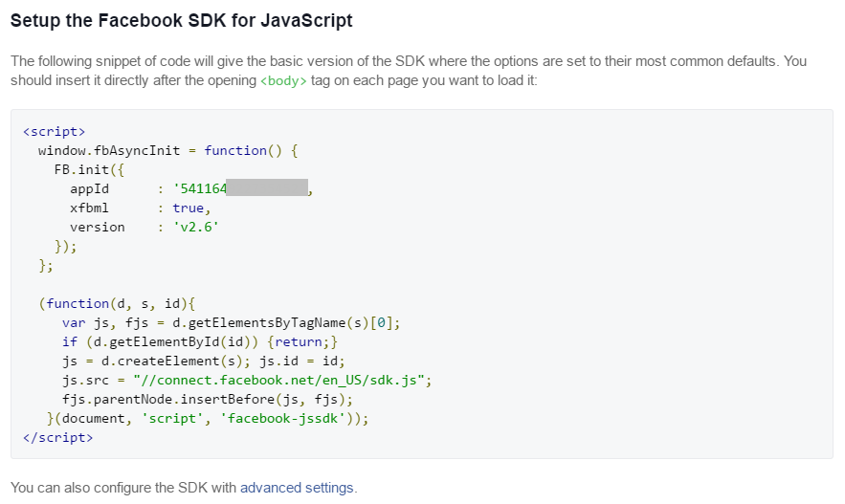This screenshot has width=845, height=504.
Task: Click the closing </script> tag line
Action: pos(57,437)
